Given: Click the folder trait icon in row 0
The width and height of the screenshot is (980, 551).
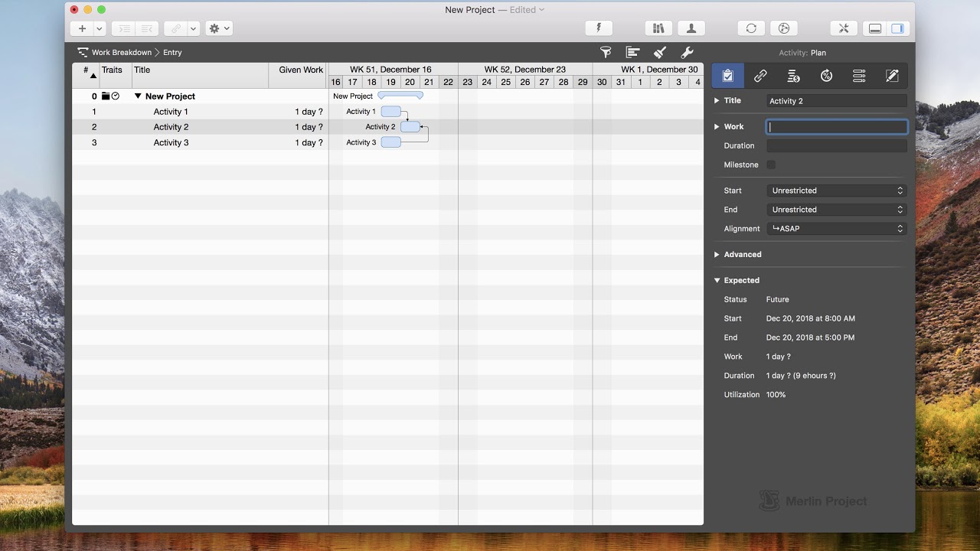Looking at the screenshot, I should tap(106, 96).
